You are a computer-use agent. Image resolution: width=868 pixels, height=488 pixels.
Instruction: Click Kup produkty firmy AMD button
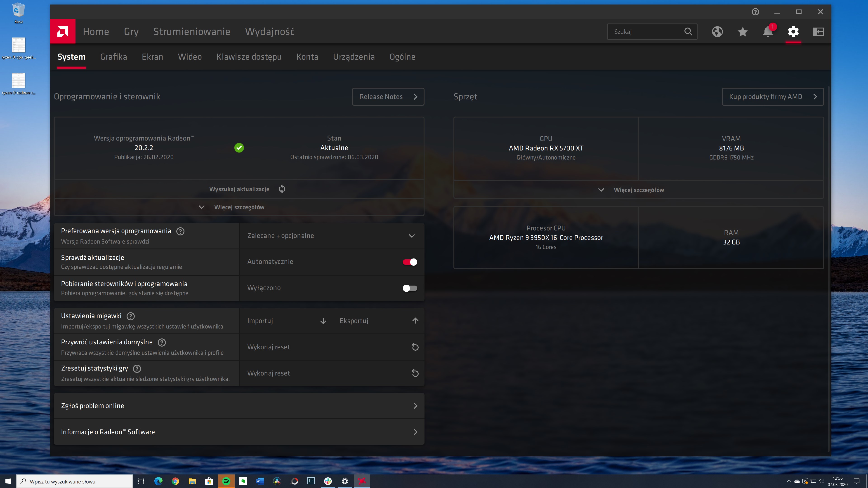(773, 97)
